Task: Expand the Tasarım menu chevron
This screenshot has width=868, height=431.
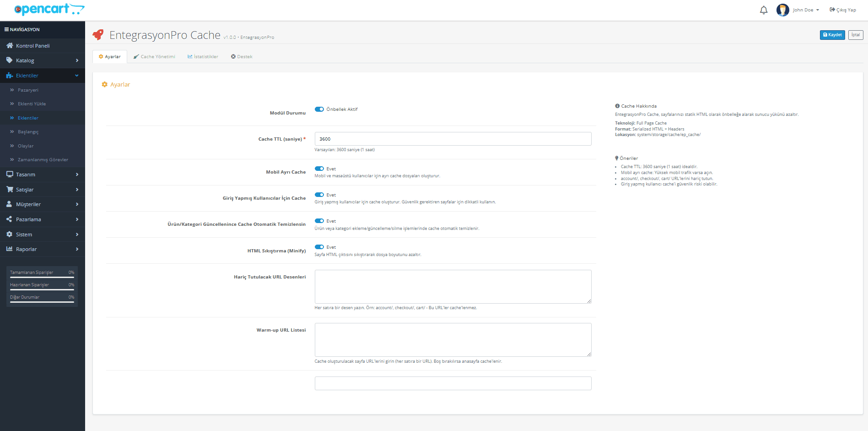Action: pos(77,175)
